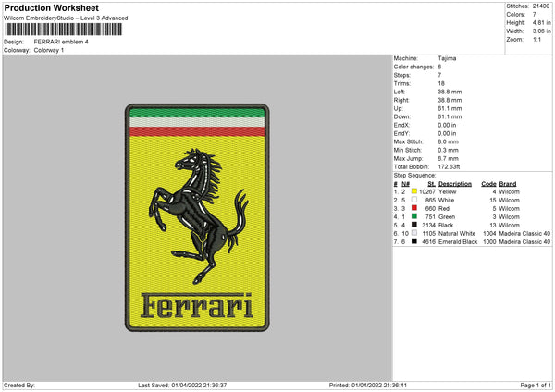Click the N# column header
Screen dimensions: 555x392
(x=405, y=184)
